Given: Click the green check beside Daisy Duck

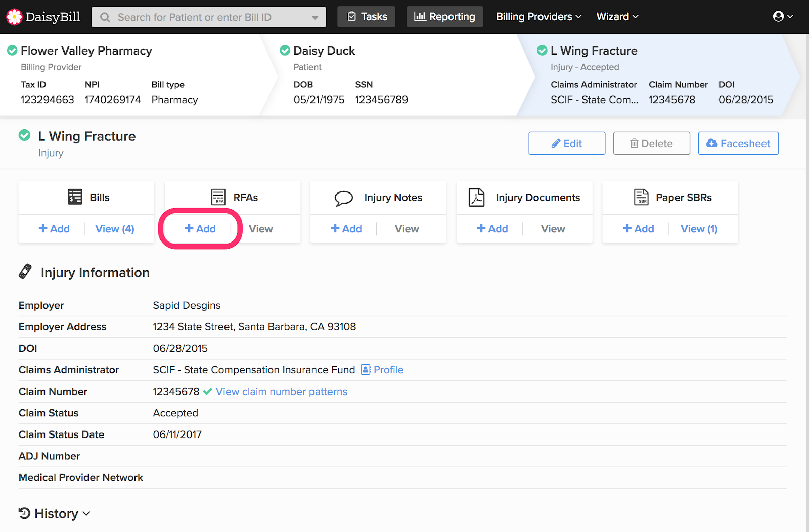Looking at the screenshot, I should coord(285,51).
